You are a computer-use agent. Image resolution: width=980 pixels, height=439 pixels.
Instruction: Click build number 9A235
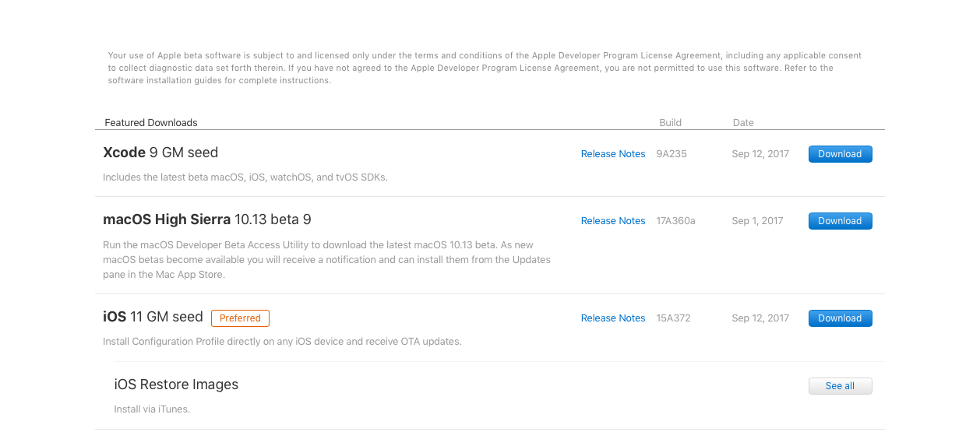(672, 154)
